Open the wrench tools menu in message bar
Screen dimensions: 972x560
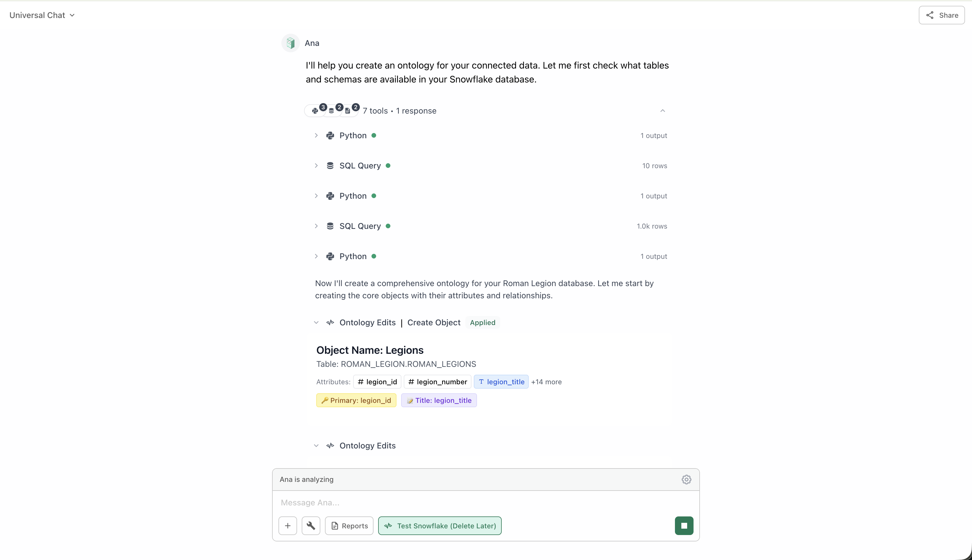tap(310, 525)
